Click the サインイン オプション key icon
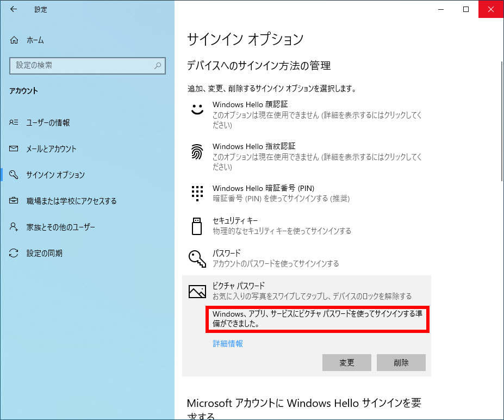504x420 pixels. (x=14, y=175)
